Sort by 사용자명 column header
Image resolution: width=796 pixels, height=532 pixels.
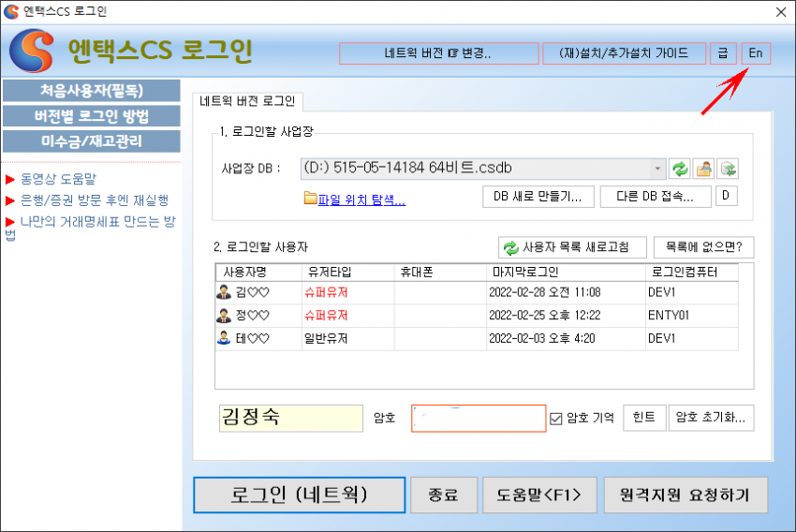pyautogui.click(x=258, y=273)
